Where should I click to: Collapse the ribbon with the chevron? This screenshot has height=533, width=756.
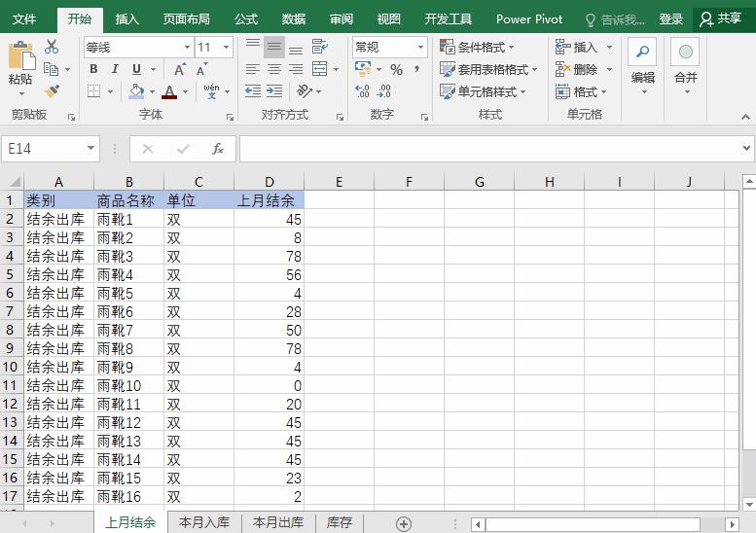[745, 117]
